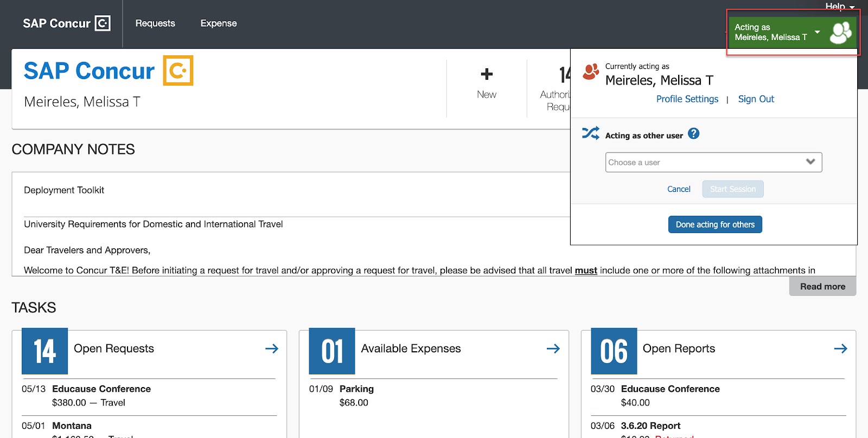Click the orange Concur logo badge
Viewport: 868px width, 438px height.
click(178, 70)
